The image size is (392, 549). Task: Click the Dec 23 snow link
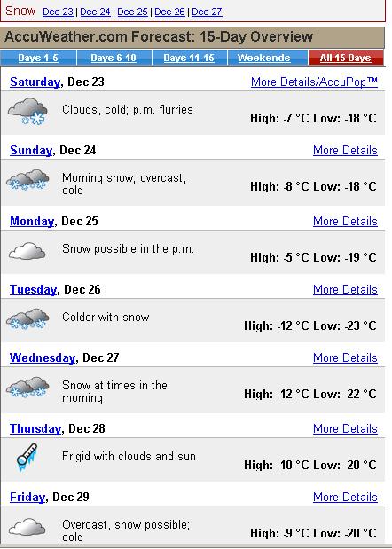[58, 12]
